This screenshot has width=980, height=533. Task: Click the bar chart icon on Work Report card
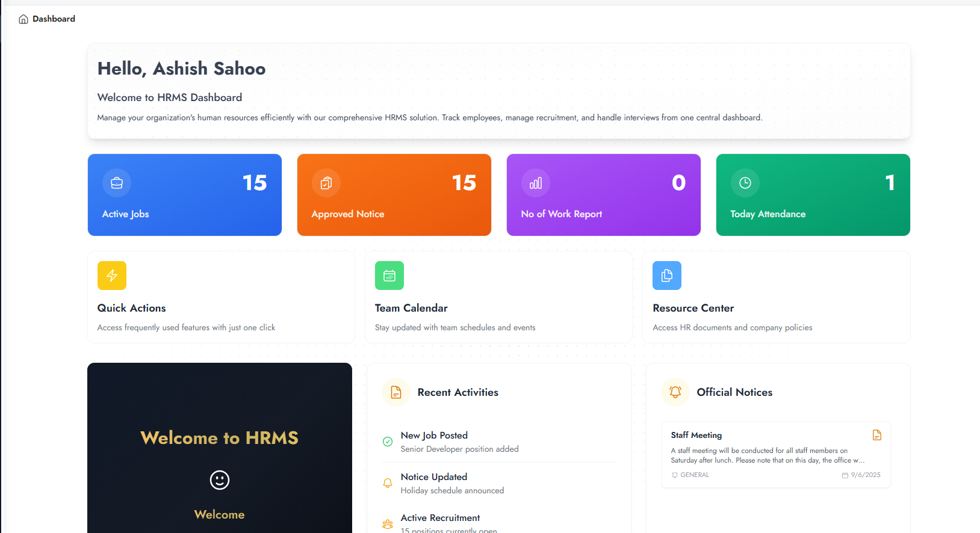click(x=536, y=183)
